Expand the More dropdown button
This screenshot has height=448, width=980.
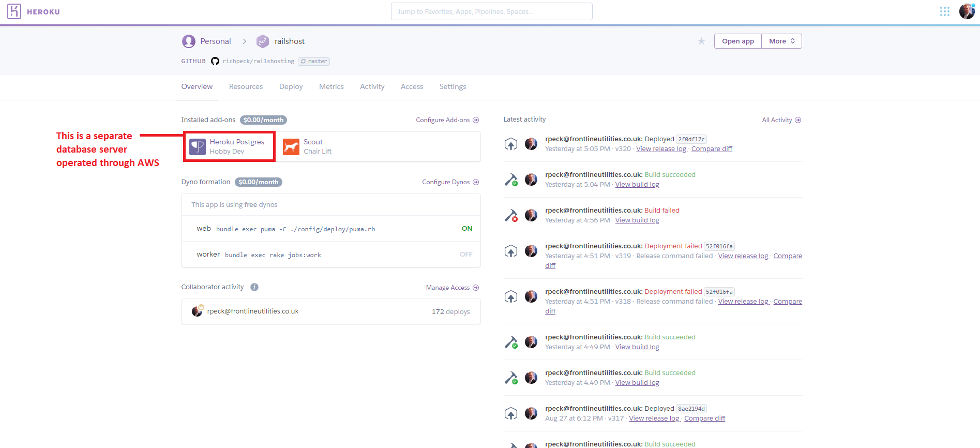[781, 41]
